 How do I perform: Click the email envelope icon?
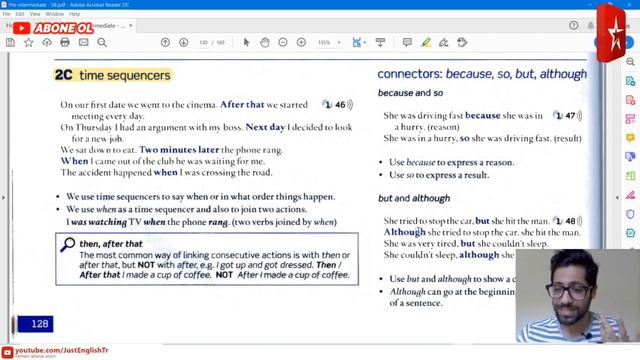pyautogui.click(x=83, y=42)
